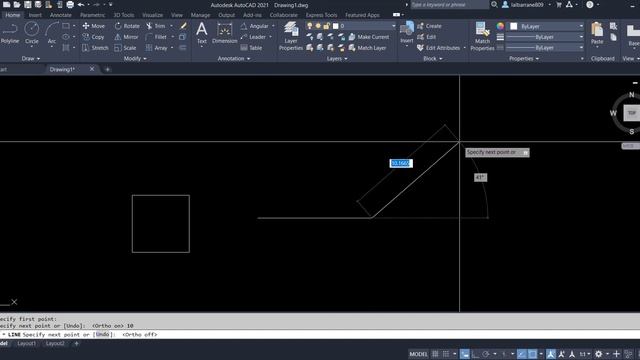Click the keyword search field
The width and height of the screenshot is (640, 360).
point(449,5)
